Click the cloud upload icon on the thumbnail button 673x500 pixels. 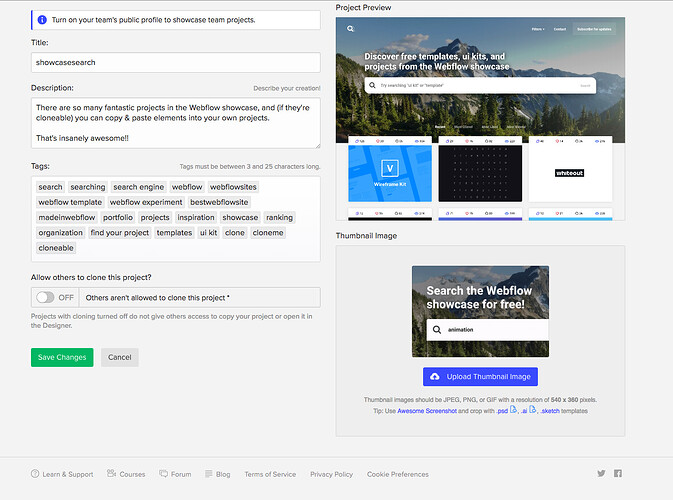click(435, 376)
